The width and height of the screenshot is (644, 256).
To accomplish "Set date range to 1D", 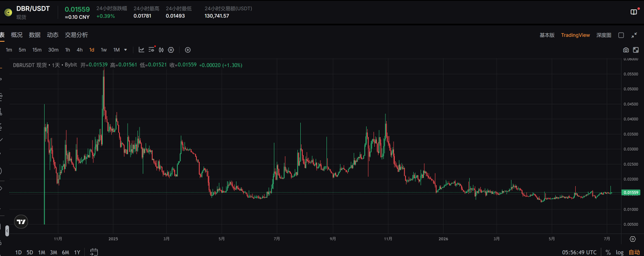I will (18, 252).
